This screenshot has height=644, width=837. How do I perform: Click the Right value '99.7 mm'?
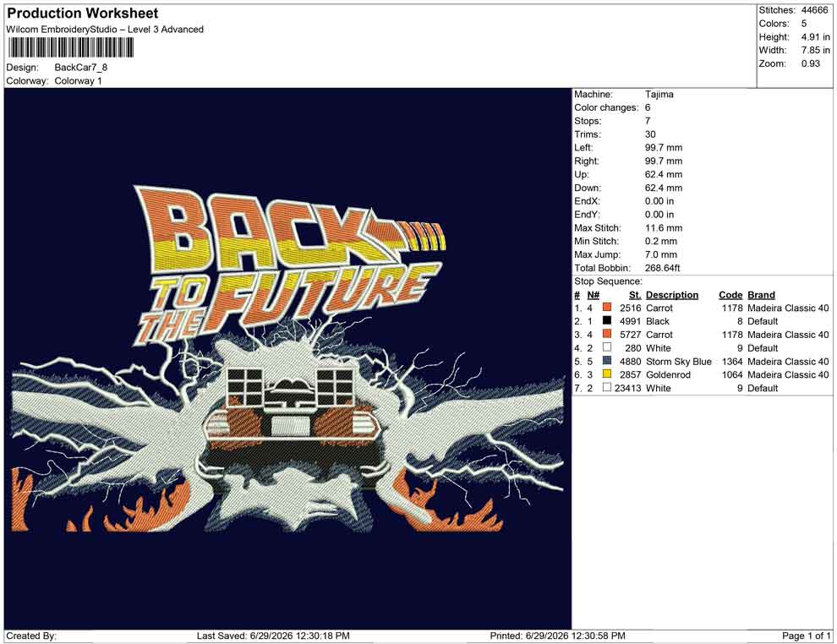[664, 161]
